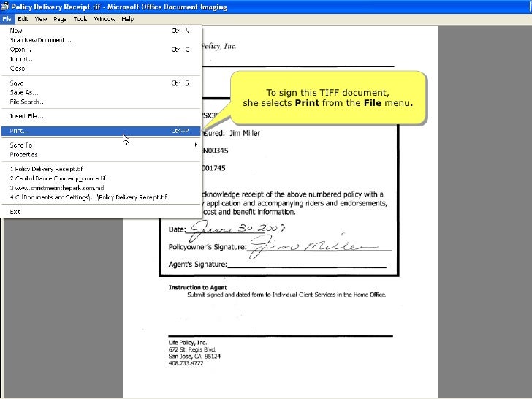Open the Page menu
Viewport: 532px width, 399px height.
pyautogui.click(x=60, y=19)
